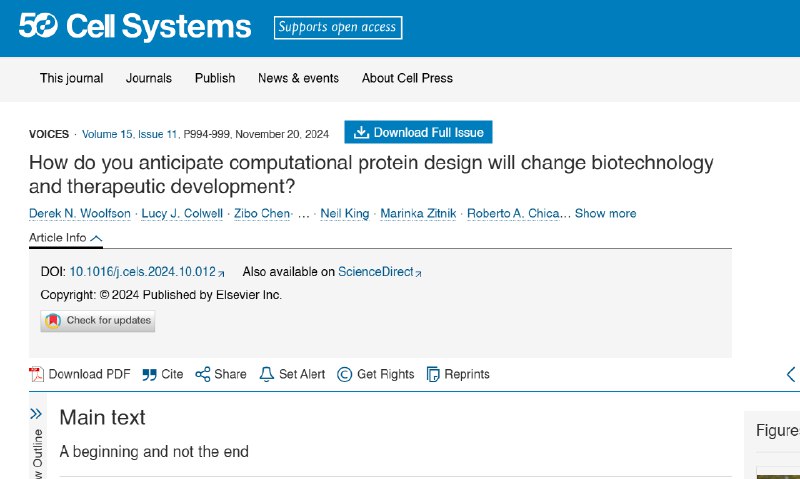The height and width of the screenshot is (479, 800).
Task: Click the Reprints icon
Action: [x=433, y=374]
